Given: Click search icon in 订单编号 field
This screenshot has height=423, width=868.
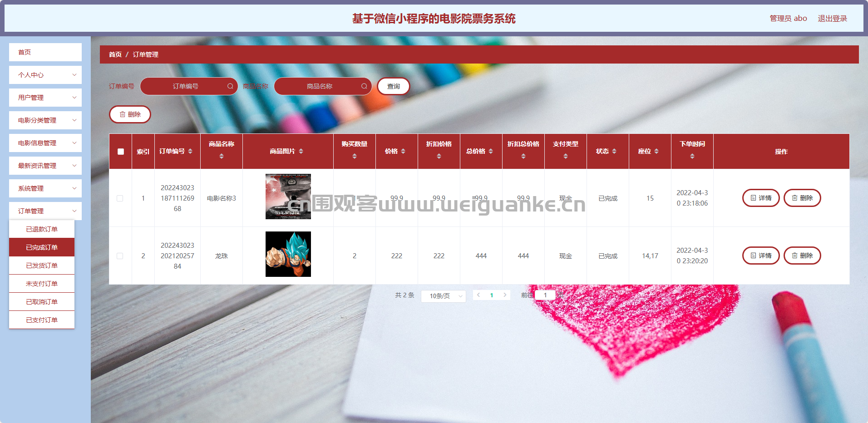Looking at the screenshot, I should click(230, 86).
